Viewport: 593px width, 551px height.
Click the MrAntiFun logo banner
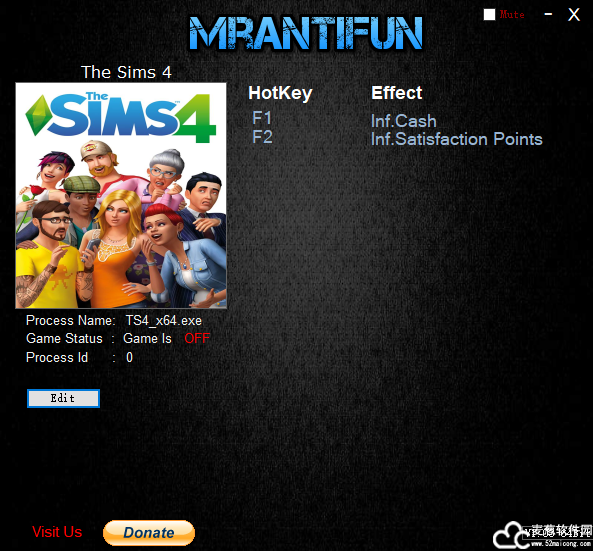(306, 33)
